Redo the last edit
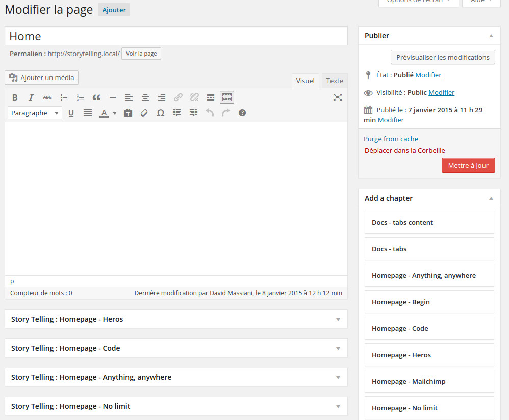Image resolution: width=509 pixels, height=420 pixels. [226, 113]
